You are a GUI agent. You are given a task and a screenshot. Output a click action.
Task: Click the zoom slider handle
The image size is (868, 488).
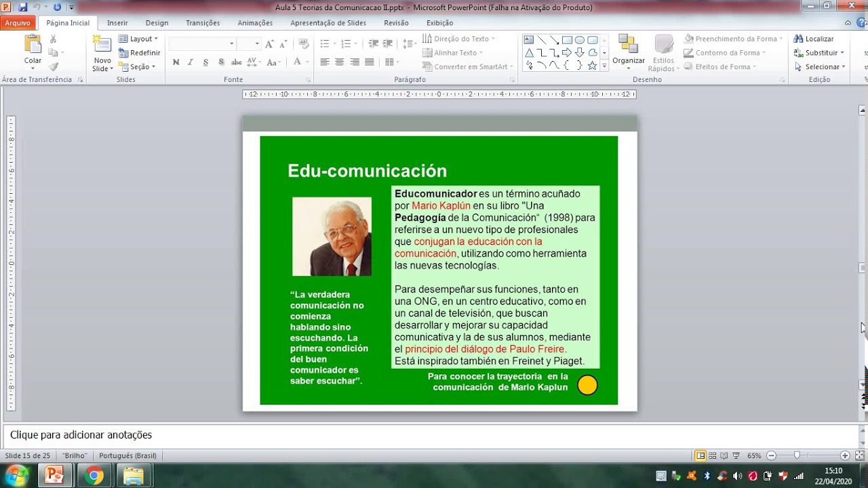coord(797,455)
